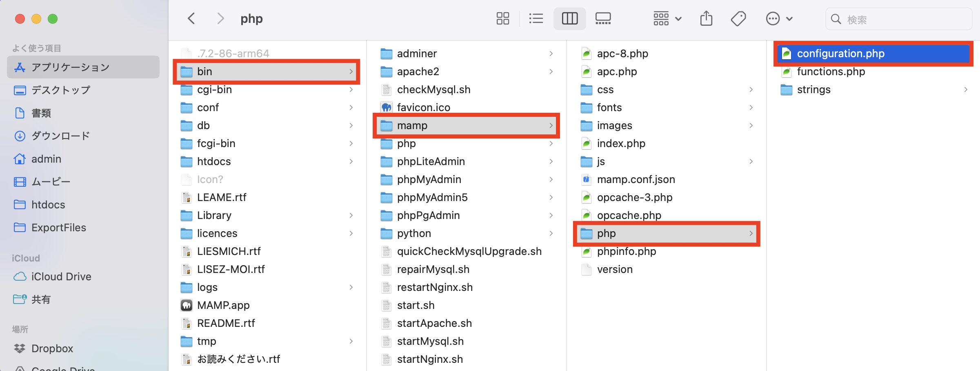This screenshot has width=980, height=371.
Task: Click the Share icon
Action: point(706,18)
